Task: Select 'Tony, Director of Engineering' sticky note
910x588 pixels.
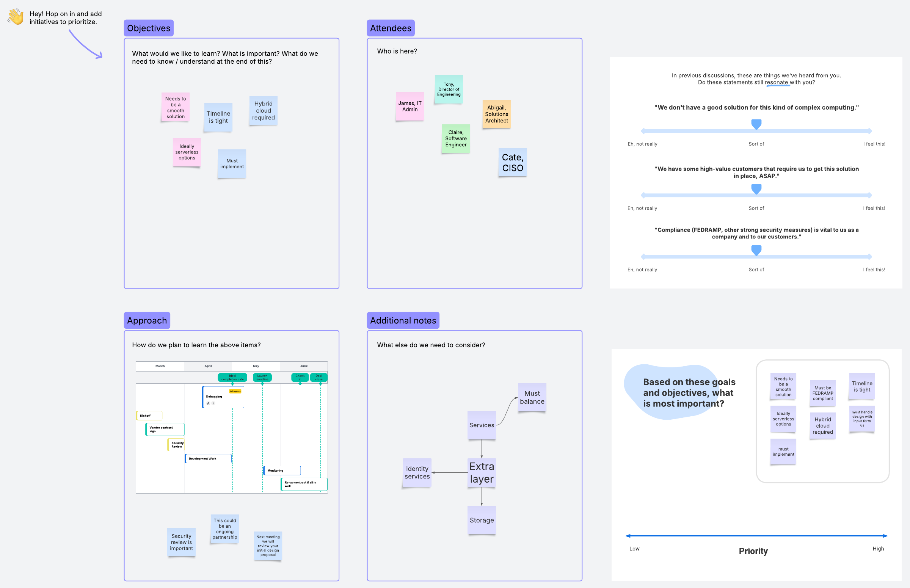Action: tap(449, 89)
